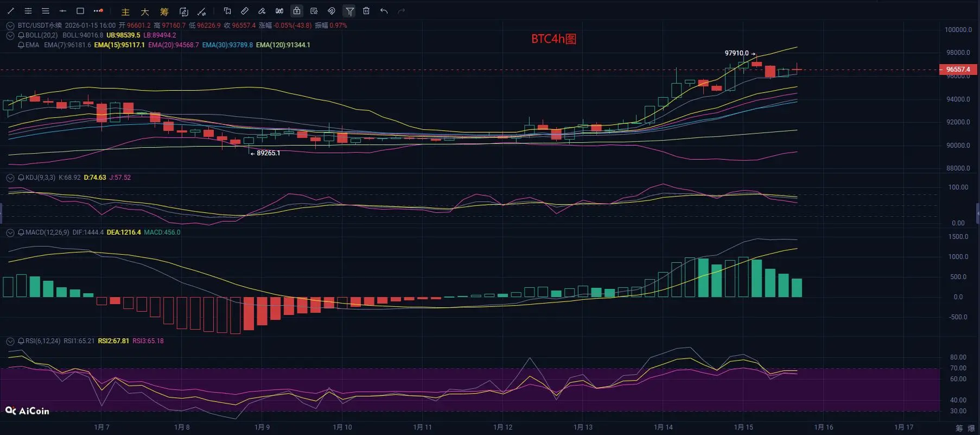Collapse the BTC/USDT main chart chevron
Viewport: 980px width, 435px height.
(x=10, y=26)
